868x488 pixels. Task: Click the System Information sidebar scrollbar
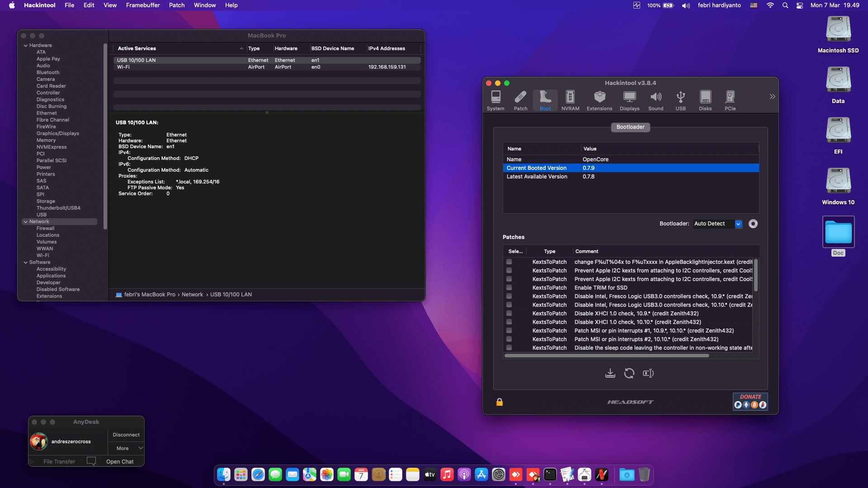[x=105, y=136]
